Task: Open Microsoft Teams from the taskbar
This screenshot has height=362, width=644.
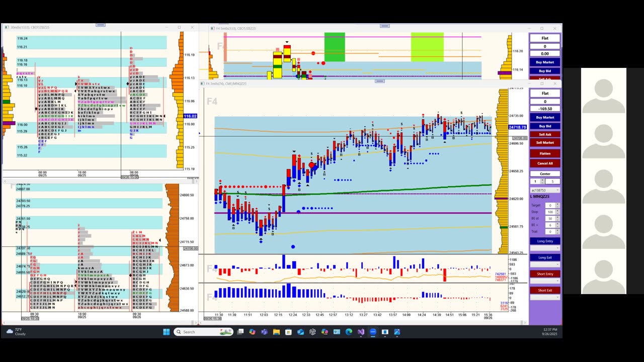Action: coord(264,332)
